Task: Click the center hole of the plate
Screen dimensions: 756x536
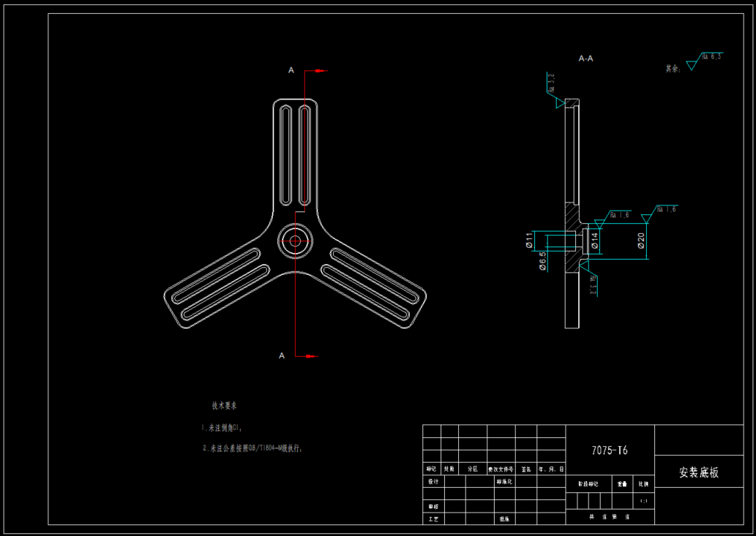Action: (x=295, y=240)
